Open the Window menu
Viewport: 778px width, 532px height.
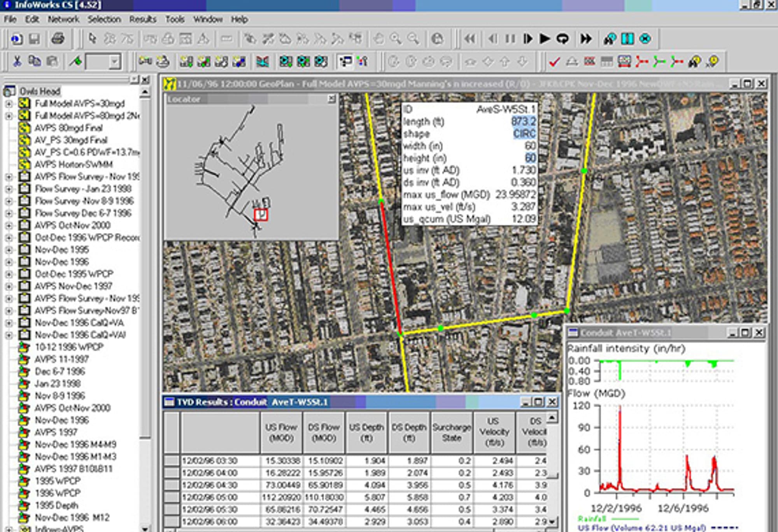[x=208, y=19]
